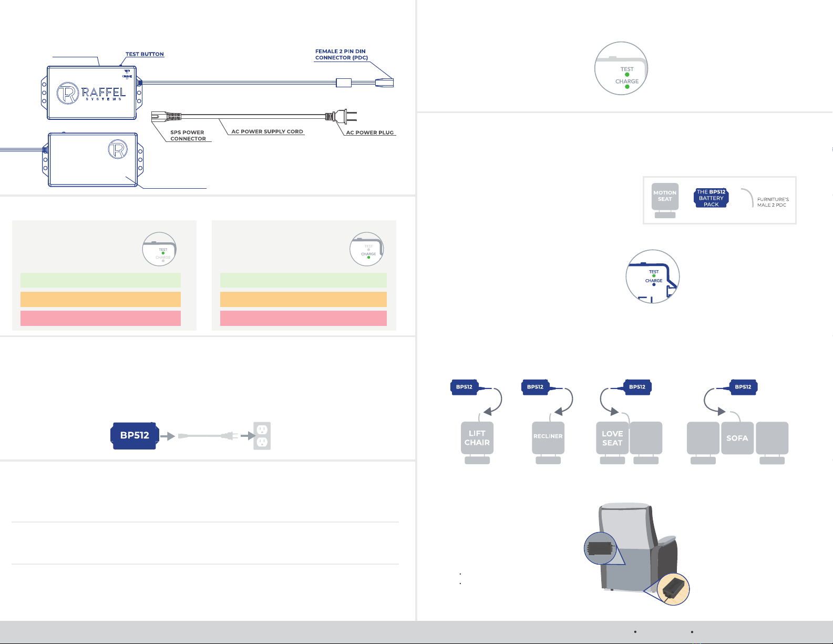Click the TEST BUTTON label
The image size is (833, 644).
point(145,54)
